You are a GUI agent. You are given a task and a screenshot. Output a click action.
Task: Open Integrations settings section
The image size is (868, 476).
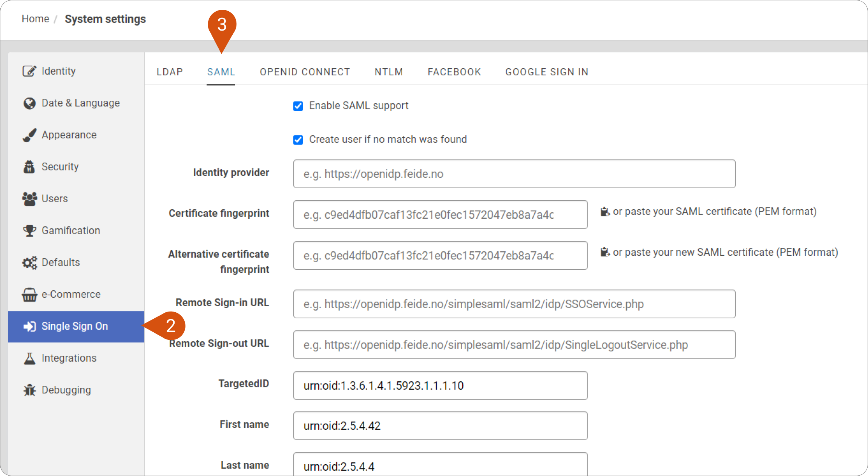pyautogui.click(x=76, y=358)
